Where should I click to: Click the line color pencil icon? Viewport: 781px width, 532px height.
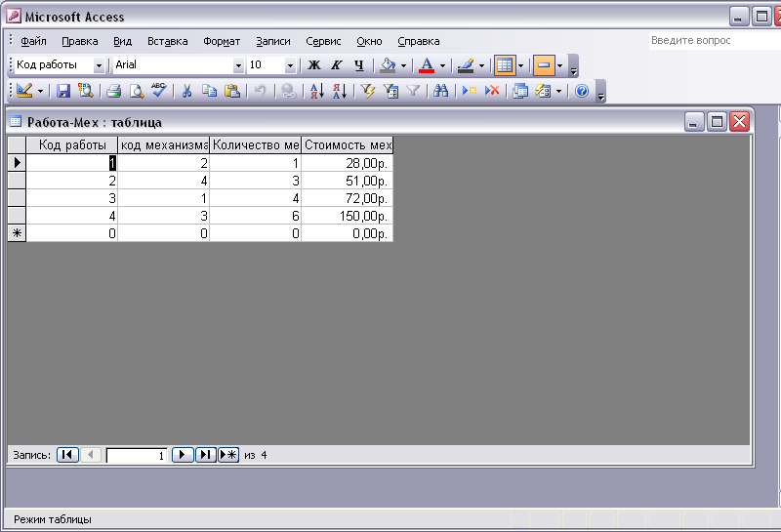[466, 65]
